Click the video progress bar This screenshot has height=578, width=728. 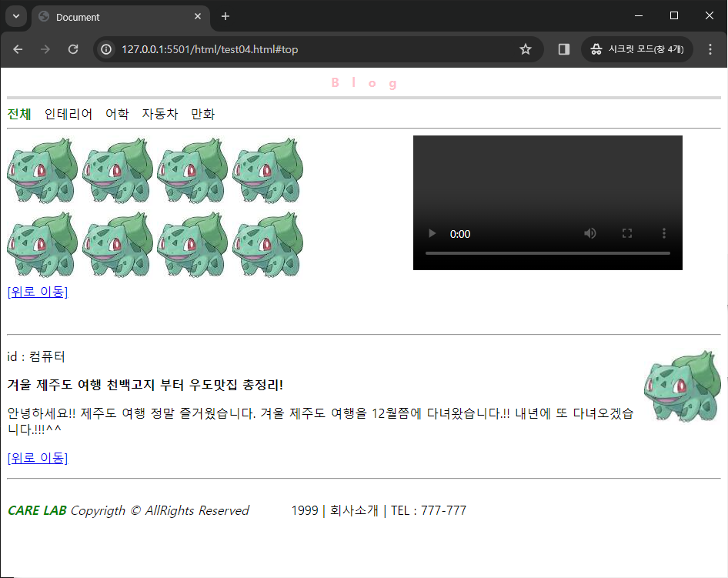548,253
